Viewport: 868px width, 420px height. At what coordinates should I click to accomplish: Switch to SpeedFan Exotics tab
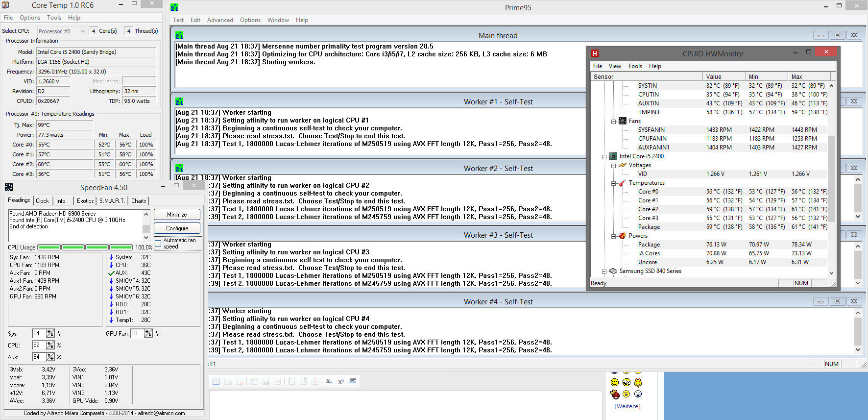pyautogui.click(x=85, y=201)
